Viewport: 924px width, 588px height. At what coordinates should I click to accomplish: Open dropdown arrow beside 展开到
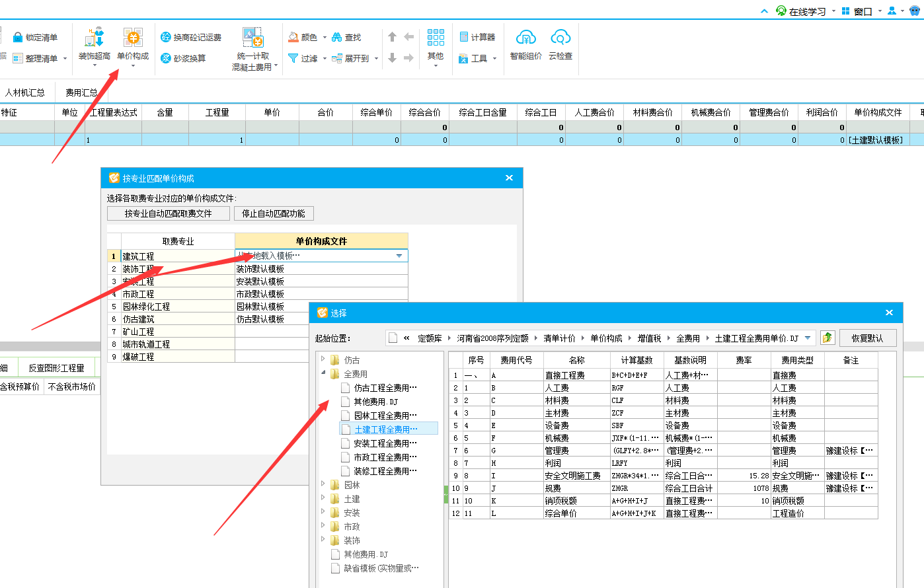click(376, 59)
